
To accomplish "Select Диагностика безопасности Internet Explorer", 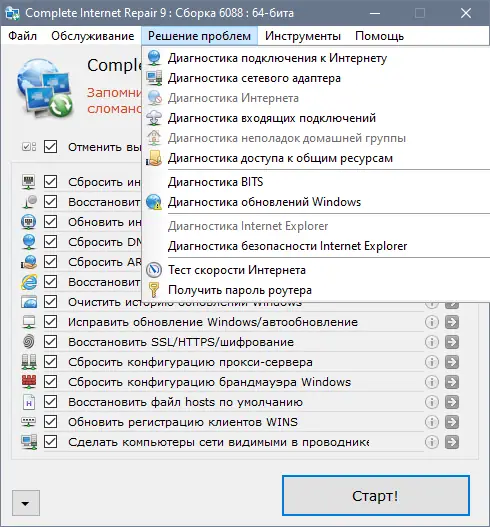I will point(316,246).
